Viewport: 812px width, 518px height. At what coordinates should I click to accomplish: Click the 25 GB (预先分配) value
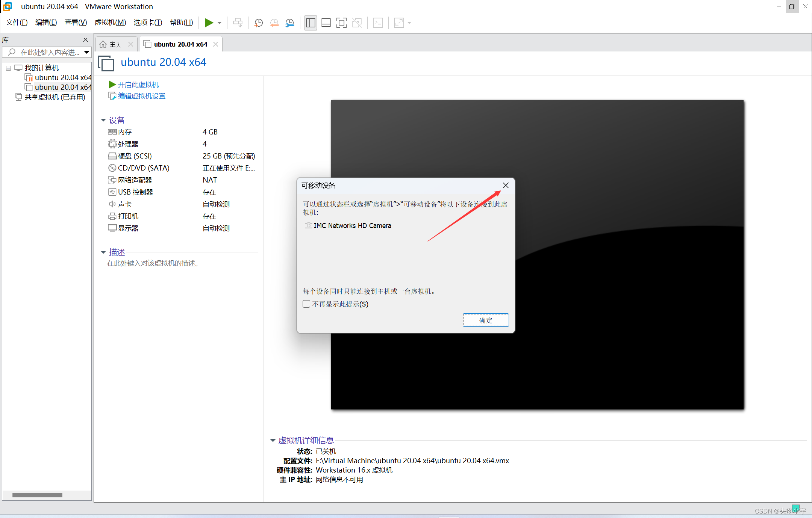pyautogui.click(x=229, y=156)
